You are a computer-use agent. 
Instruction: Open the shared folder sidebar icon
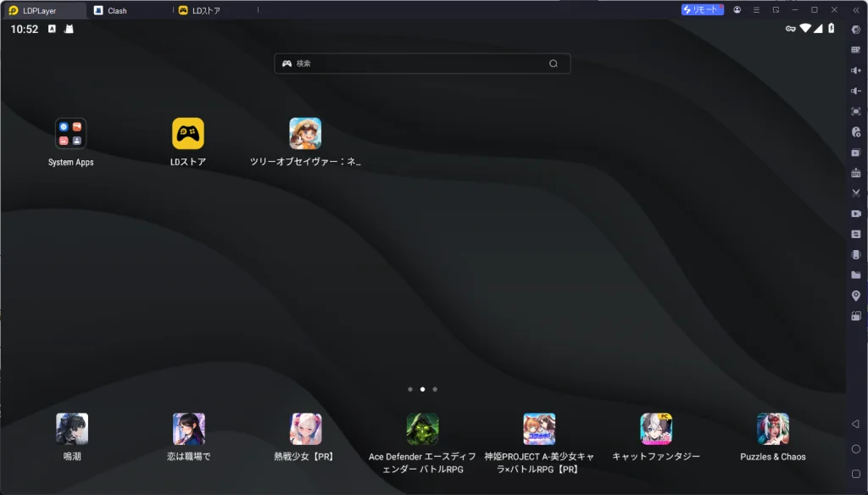pos(856,275)
